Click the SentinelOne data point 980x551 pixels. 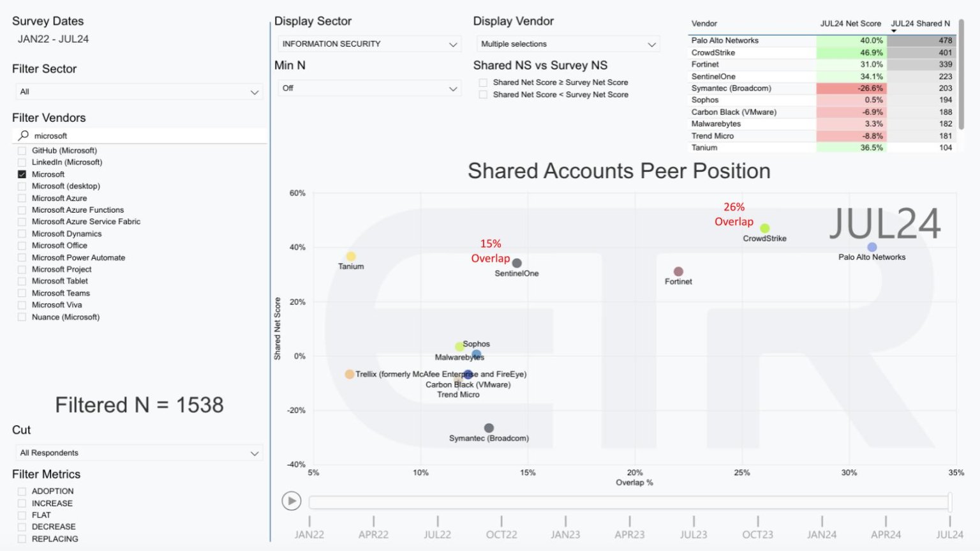click(x=517, y=263)
